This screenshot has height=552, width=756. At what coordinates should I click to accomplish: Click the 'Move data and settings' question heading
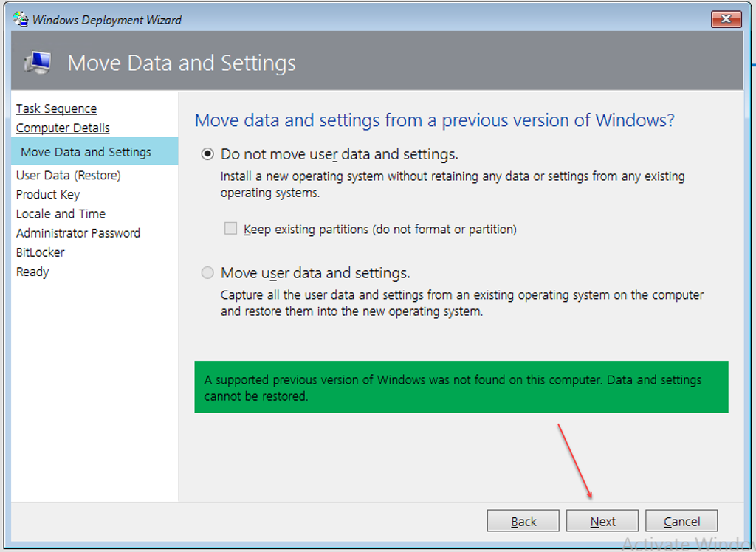point(434,120)
